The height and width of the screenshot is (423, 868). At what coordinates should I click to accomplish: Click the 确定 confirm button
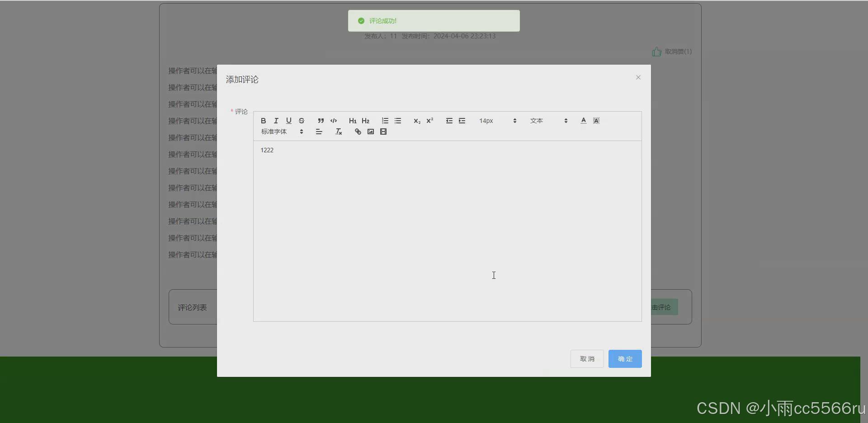pyautogui.click(x=625, y=359)
